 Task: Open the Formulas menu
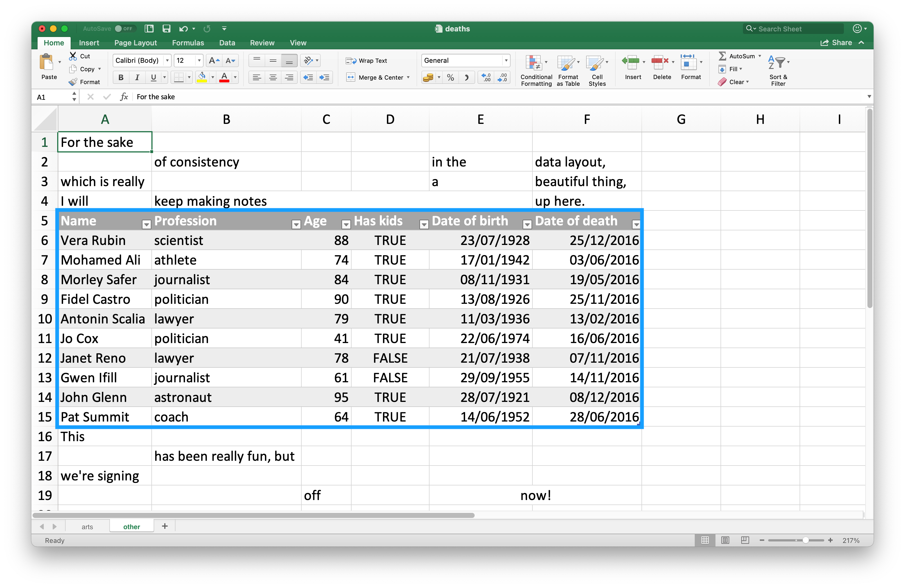tap(187, 43)
